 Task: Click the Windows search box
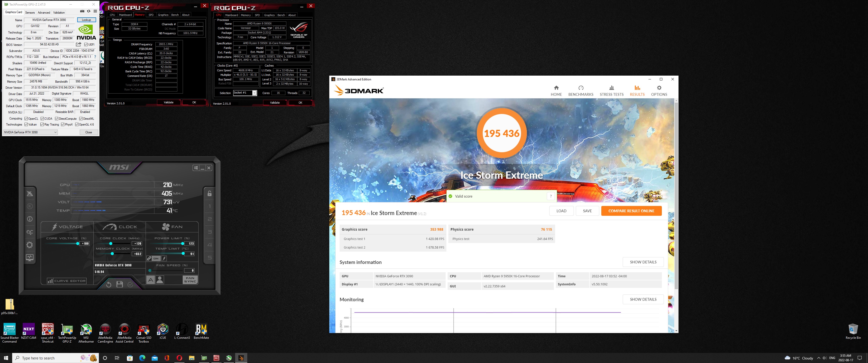56,358
